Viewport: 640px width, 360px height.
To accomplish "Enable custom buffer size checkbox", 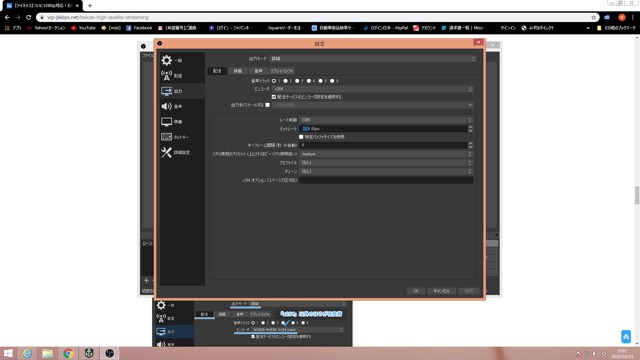I will [x=301, y=137].
